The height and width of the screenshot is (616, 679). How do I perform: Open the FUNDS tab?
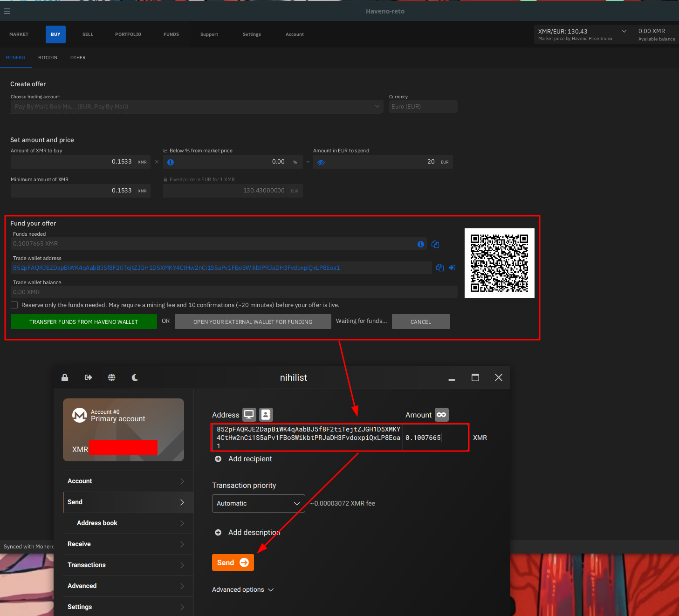171,34
